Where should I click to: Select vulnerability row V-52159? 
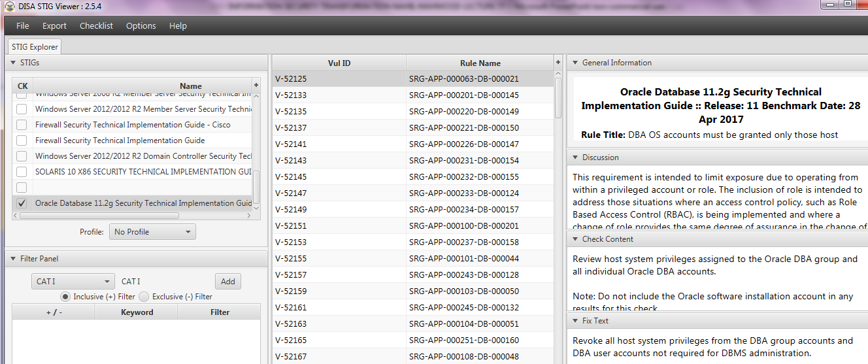pos(413,291)
